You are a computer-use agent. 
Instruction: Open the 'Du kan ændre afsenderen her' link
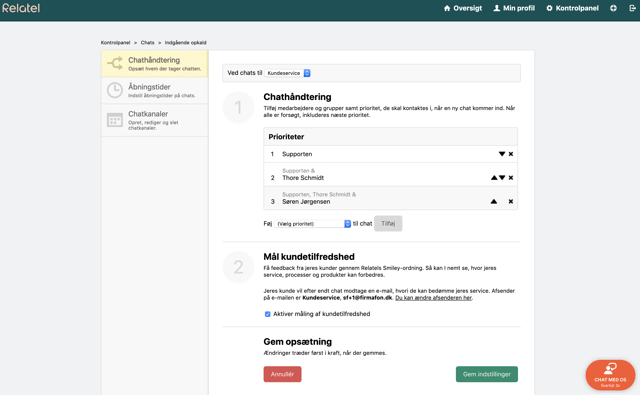pos(433,298)
